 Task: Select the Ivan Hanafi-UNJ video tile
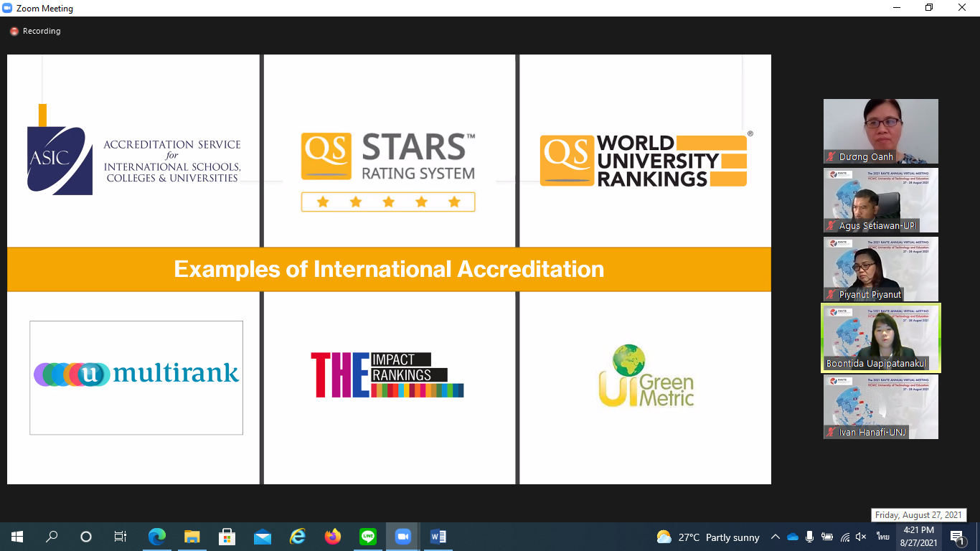click(x=881, y=407)
